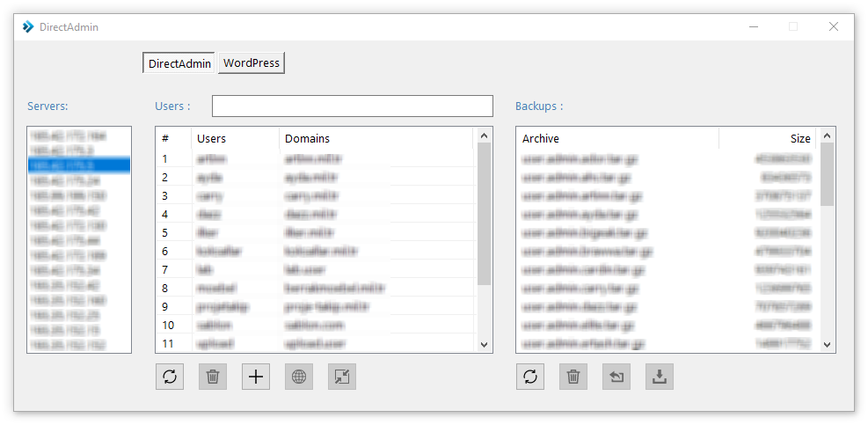Sort by the Users column header

[236, 138]
